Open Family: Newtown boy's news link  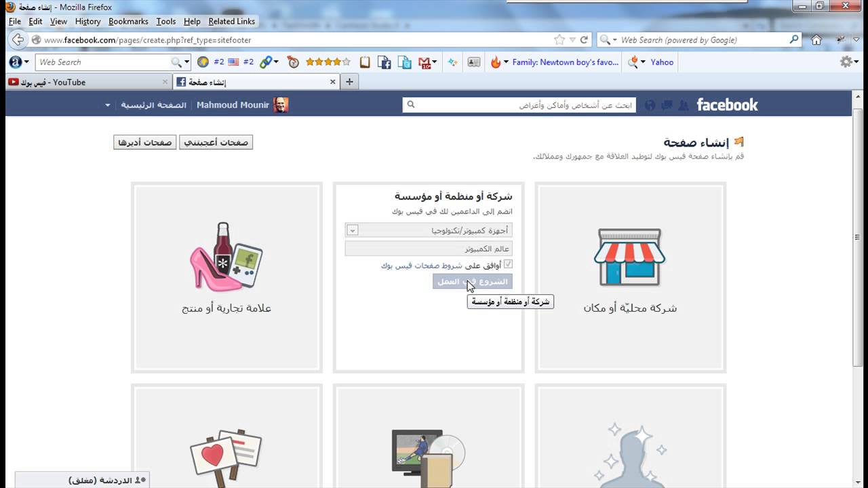566,62
